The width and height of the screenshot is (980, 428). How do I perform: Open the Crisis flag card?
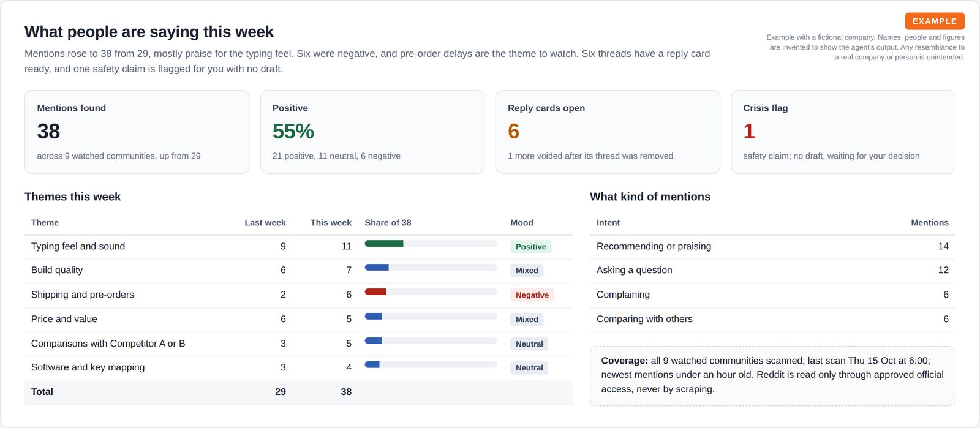click(843, 132)
